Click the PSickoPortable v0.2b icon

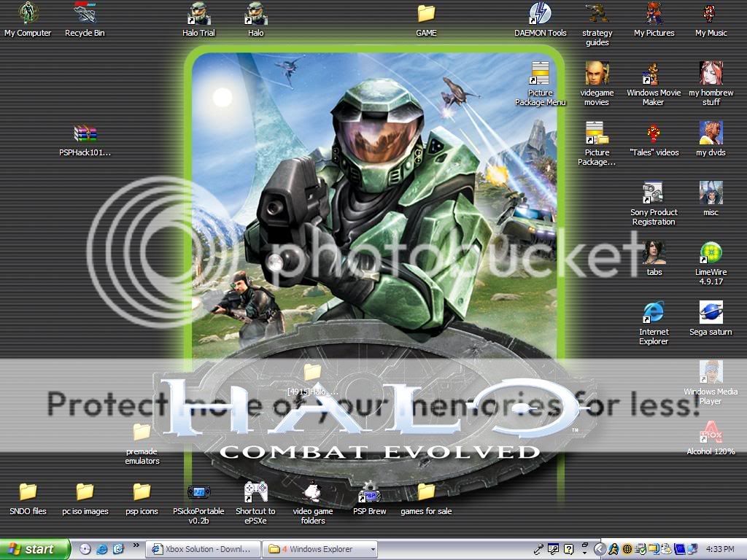coord(198,492)
